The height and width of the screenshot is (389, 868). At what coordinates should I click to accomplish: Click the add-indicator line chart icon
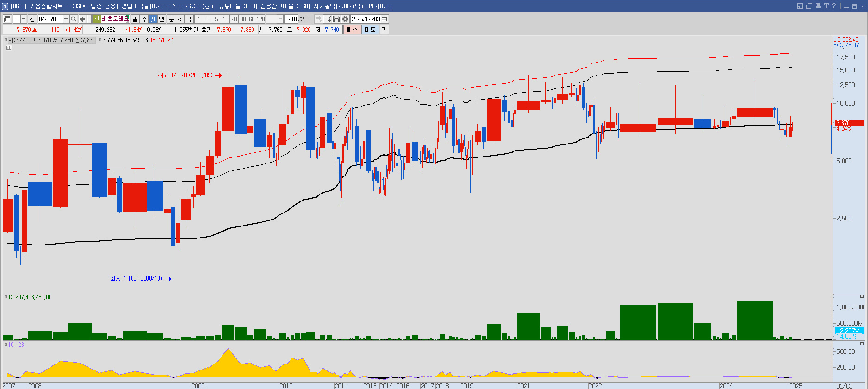pos(328,19)
